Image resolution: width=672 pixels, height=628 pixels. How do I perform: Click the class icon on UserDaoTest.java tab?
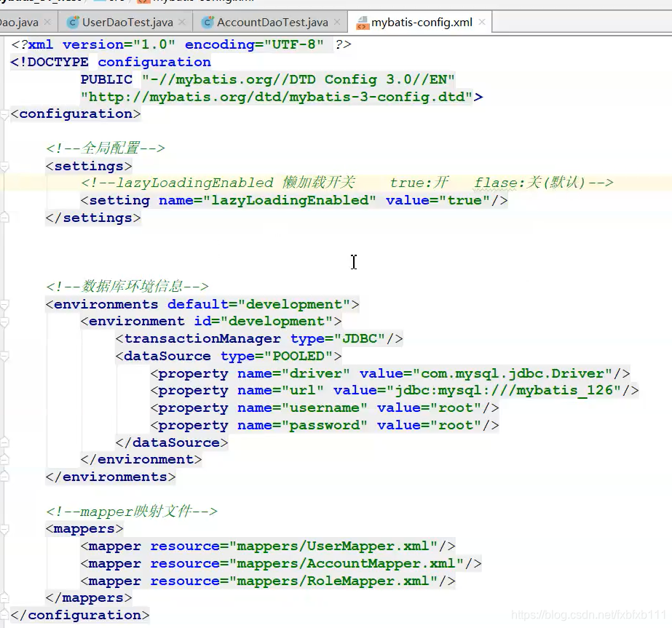73,22
